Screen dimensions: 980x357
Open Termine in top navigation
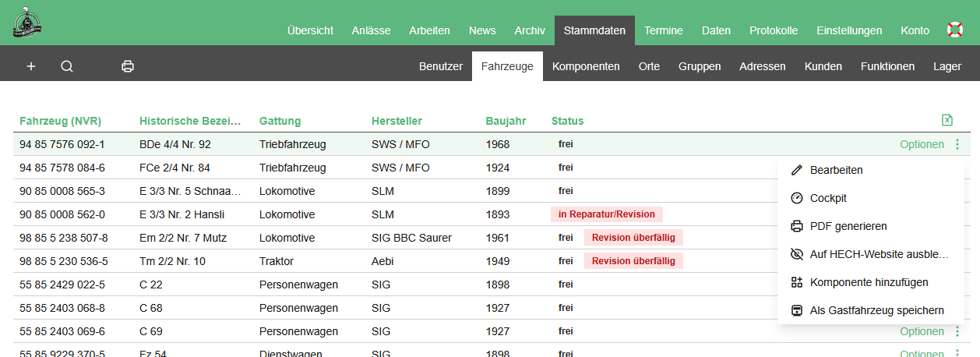664,30
